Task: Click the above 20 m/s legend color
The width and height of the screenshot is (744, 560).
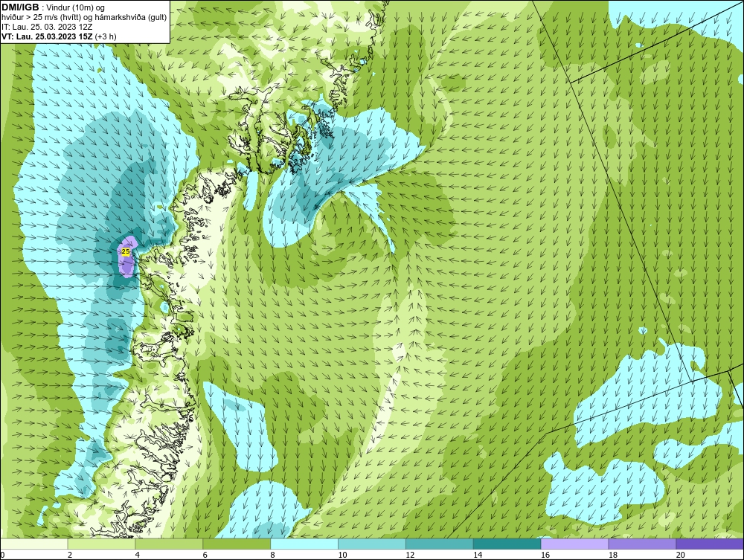Action: [710, 544]
